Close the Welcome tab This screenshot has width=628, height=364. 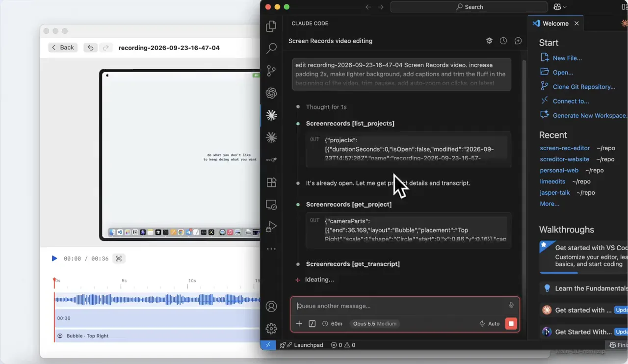pos(576,23)
